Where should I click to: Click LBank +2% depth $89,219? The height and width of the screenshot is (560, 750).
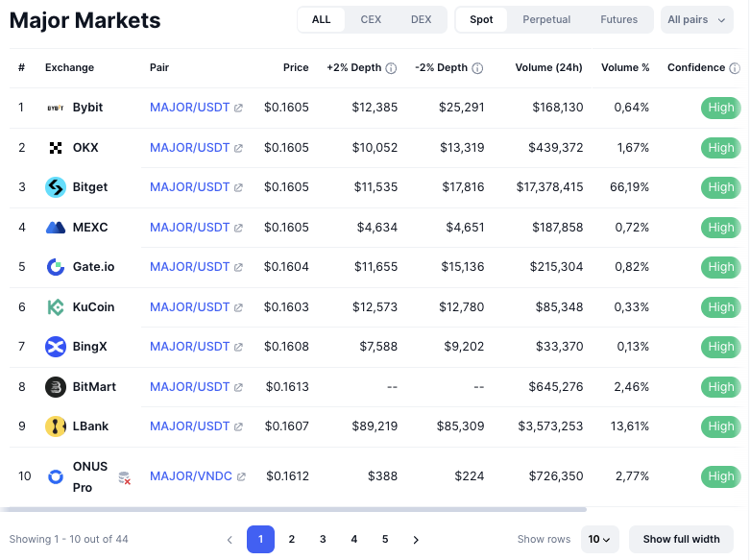[375, 426]
